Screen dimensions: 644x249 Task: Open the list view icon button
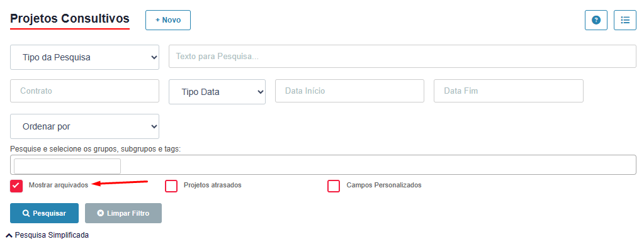(x=624, y=20)
